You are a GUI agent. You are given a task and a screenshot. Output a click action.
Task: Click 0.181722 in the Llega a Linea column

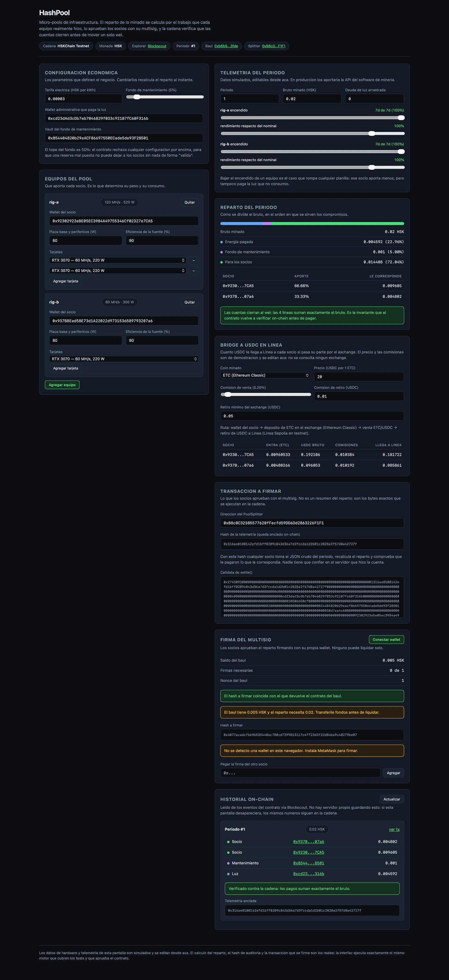(392, 455)
